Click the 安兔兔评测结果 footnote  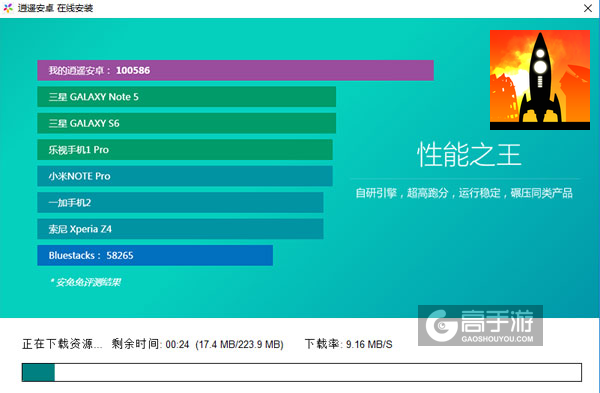click(x=85, y=282)
